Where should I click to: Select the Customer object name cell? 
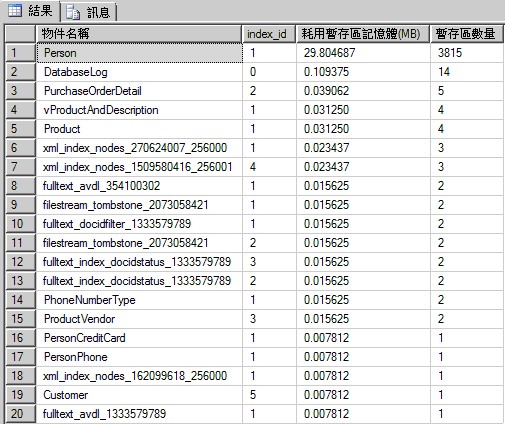(x=140, y=395)
